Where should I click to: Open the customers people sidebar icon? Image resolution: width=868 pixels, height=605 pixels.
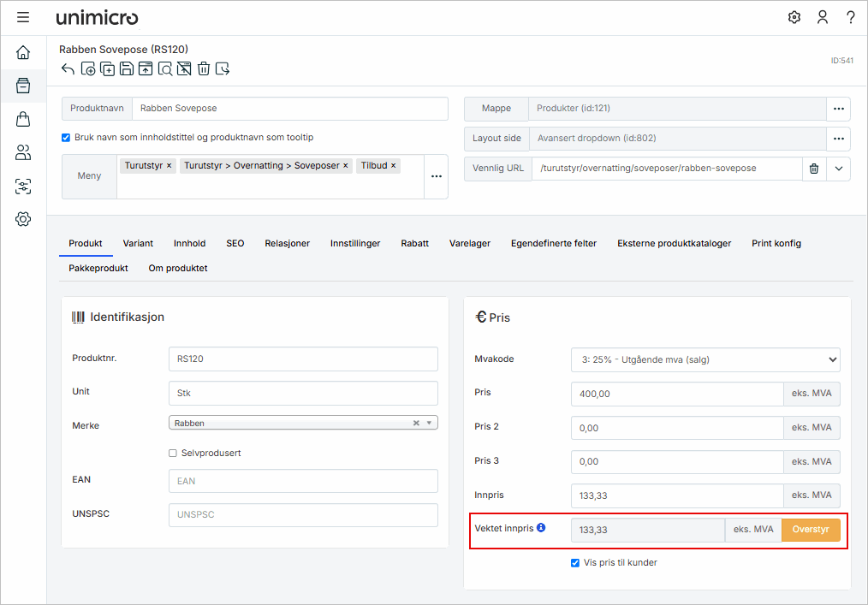[x=23, y=152]
